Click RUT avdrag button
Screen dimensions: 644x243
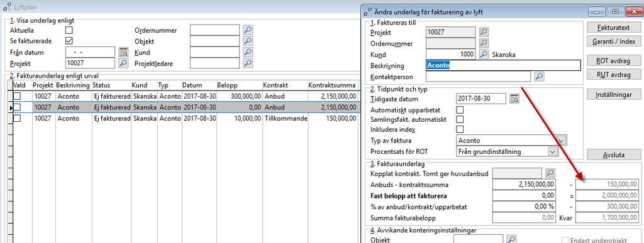[614, 74]
